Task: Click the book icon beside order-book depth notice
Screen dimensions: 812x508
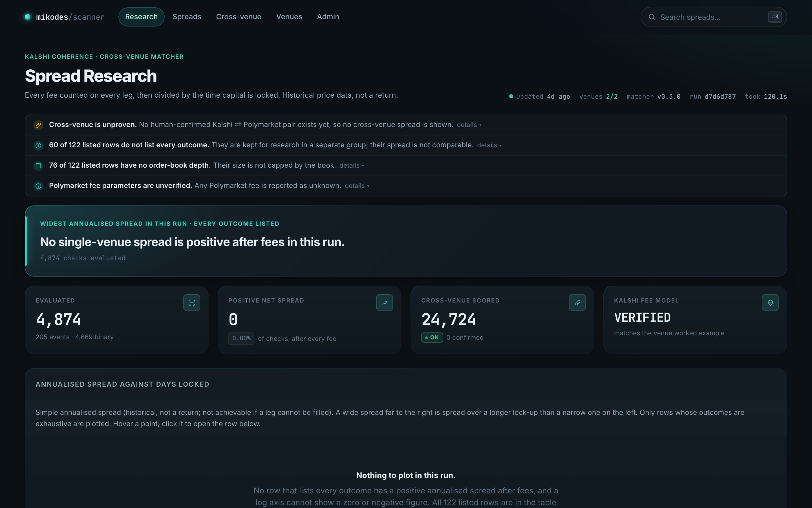Action: (x=38, y=166)
